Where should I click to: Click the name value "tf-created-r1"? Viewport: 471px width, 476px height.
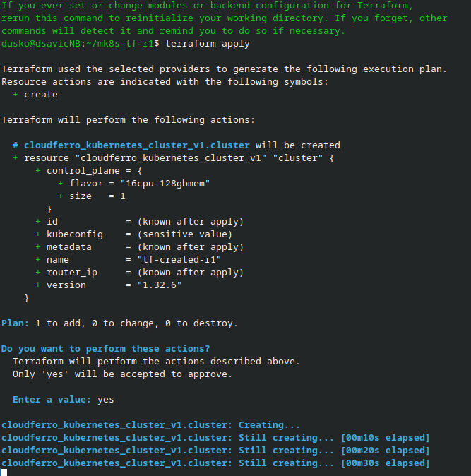point(179,260)
